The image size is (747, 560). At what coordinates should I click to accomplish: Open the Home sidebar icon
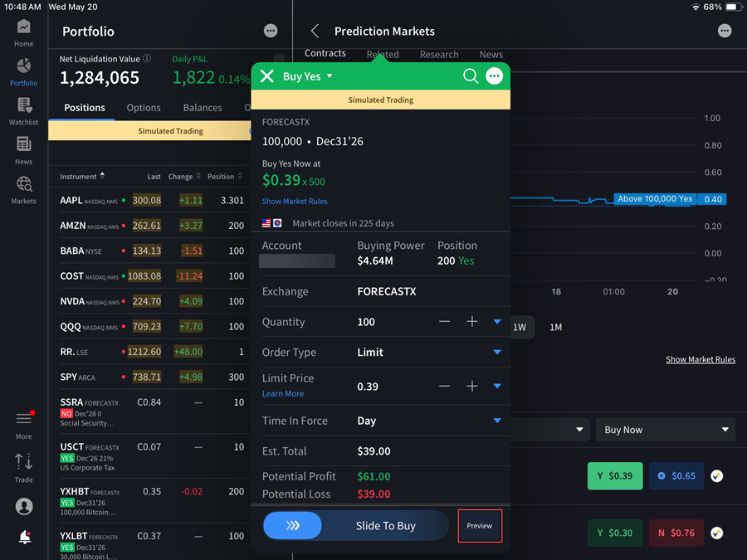pyautogui.click(x=23, y=33)
